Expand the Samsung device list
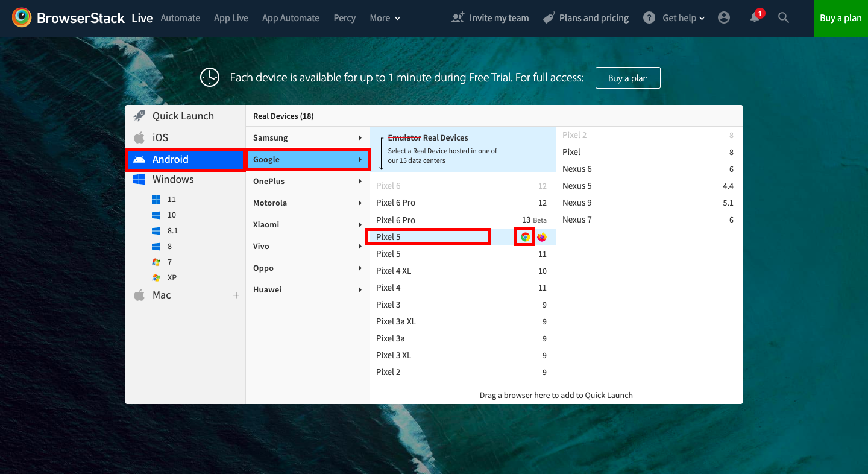868x474 pixels. [x=307, y=137]
